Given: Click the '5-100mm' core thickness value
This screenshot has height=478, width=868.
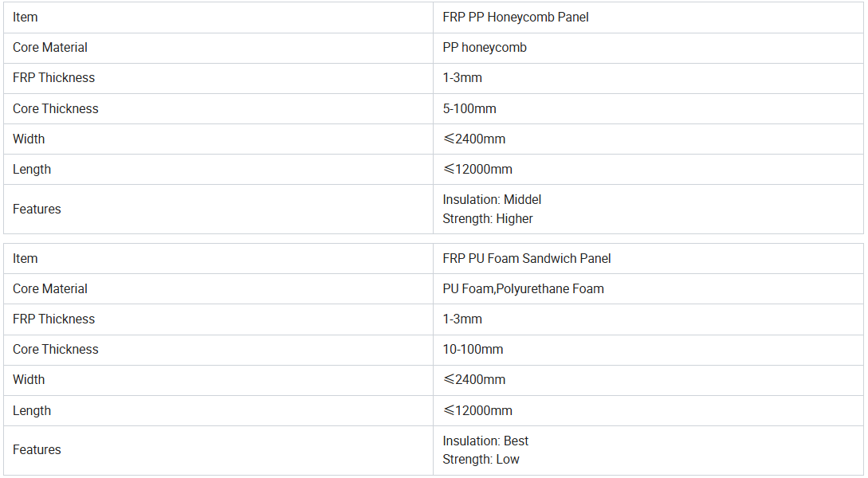Looking at the screenshot, I should click(x=469, y=108).
